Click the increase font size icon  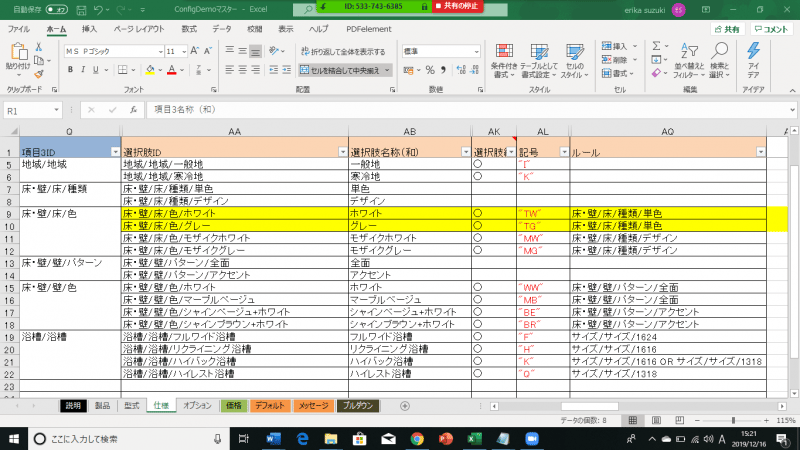pyautogui.click(x=194, y=51)
